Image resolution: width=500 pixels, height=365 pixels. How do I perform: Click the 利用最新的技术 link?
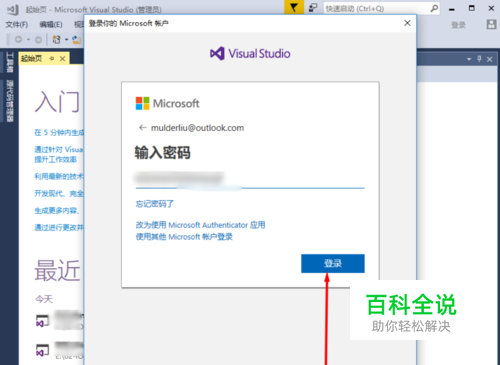tap(59, 176)
